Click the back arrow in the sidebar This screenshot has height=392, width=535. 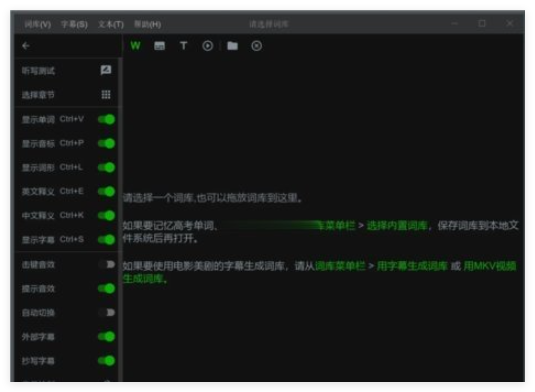[26, 46]
